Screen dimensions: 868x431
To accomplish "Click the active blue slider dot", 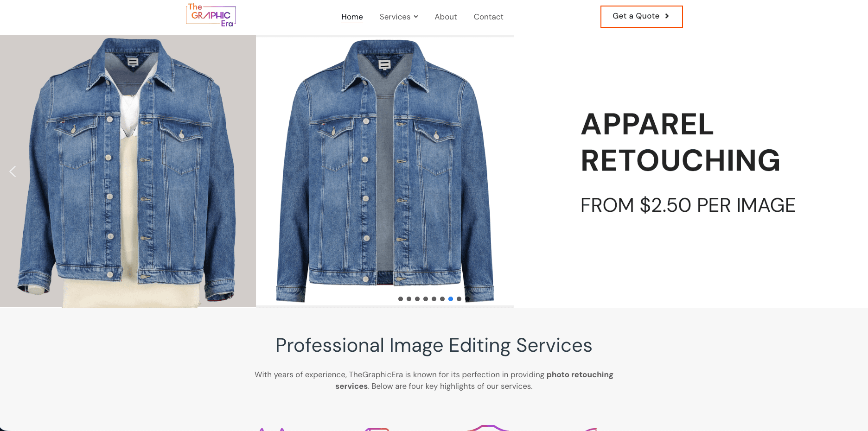I will click(451, 299).
